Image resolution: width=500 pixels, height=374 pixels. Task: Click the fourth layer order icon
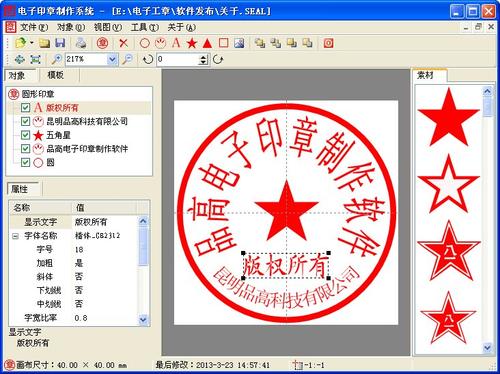(x=307, y=43)
